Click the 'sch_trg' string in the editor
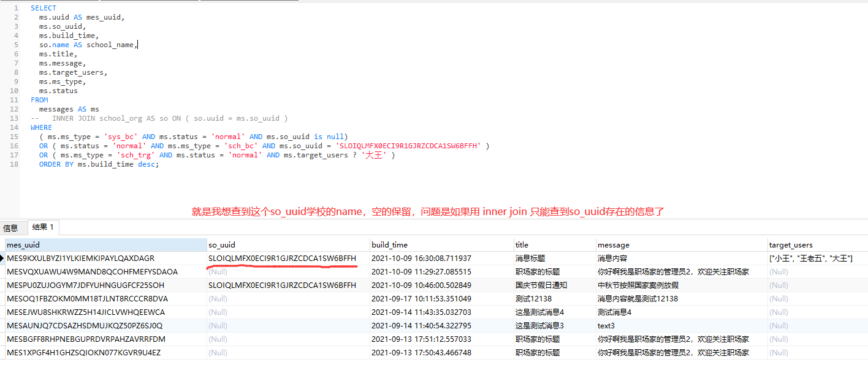Viewport: 868px width, 389px height. (x=136, y=155)
